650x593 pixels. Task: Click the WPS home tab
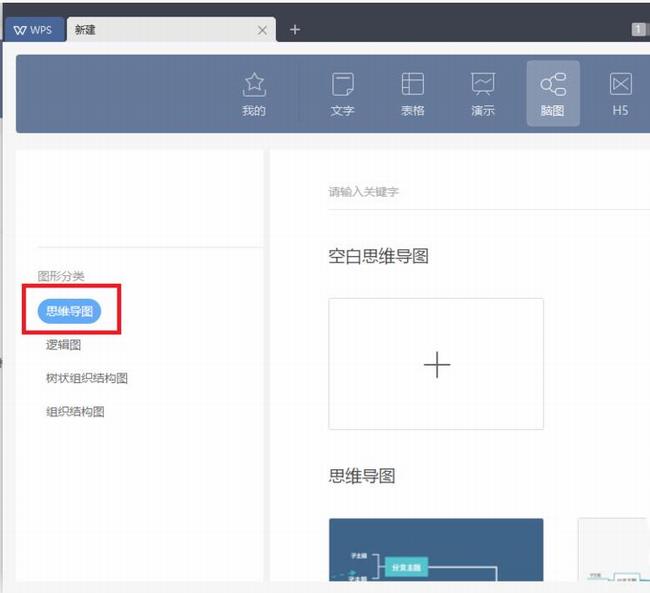coord(33,30)
